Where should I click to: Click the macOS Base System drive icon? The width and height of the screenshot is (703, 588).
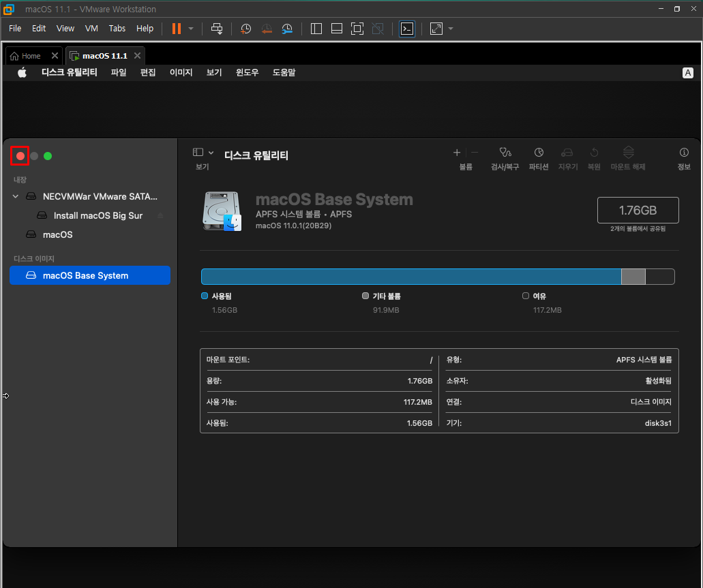tap(222, 211)
